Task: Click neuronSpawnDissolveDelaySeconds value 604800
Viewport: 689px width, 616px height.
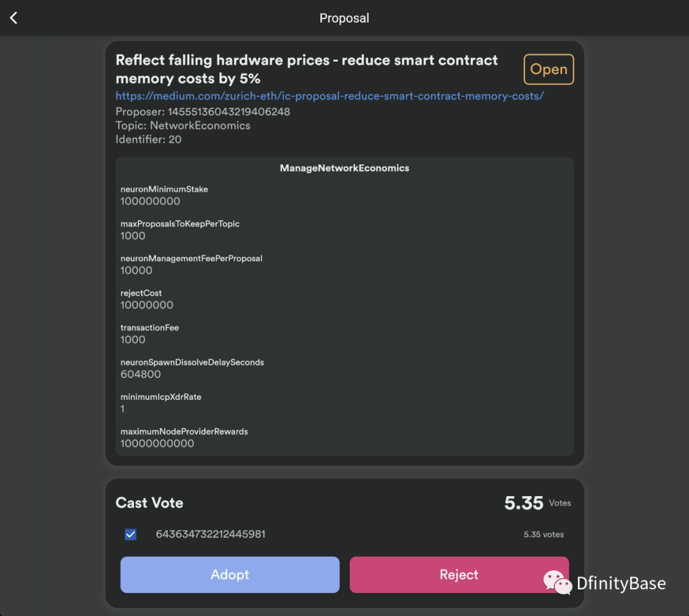Action: (x=140, y=374)
